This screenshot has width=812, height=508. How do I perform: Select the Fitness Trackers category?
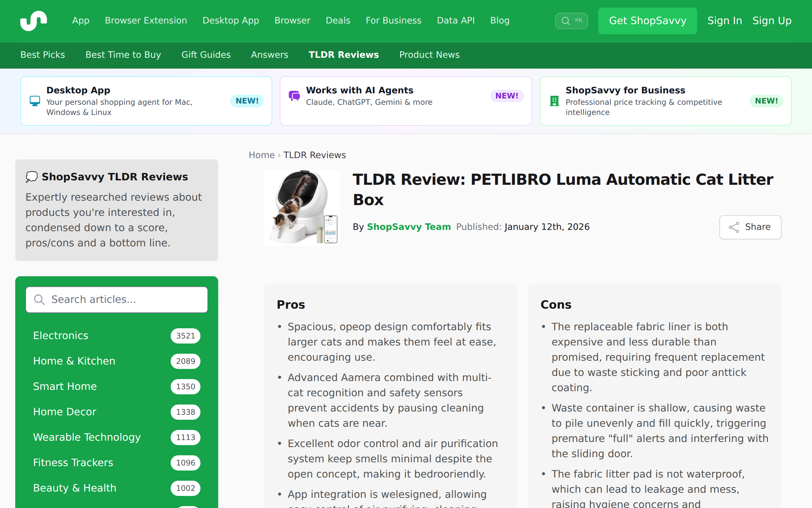(x=117, y=463)
